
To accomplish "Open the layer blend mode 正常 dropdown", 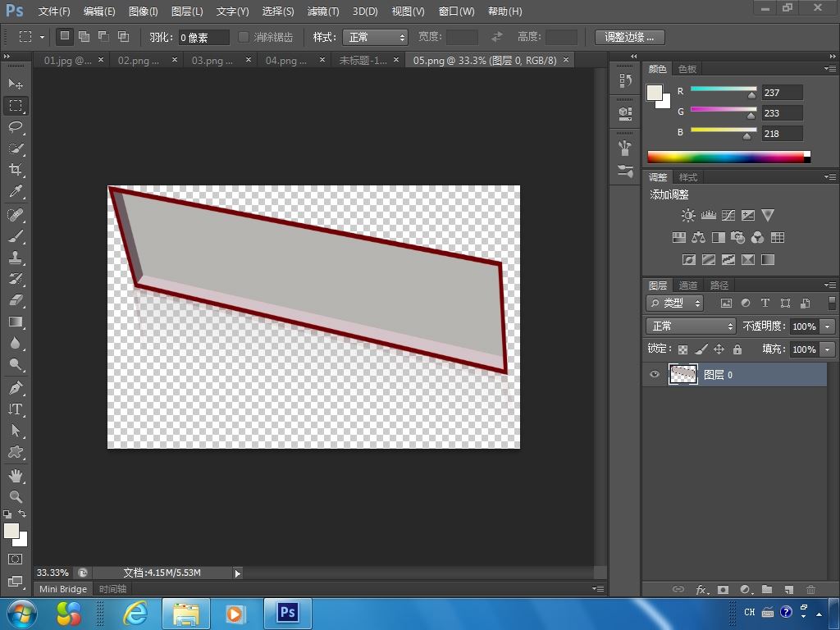I will pos(691,326).
